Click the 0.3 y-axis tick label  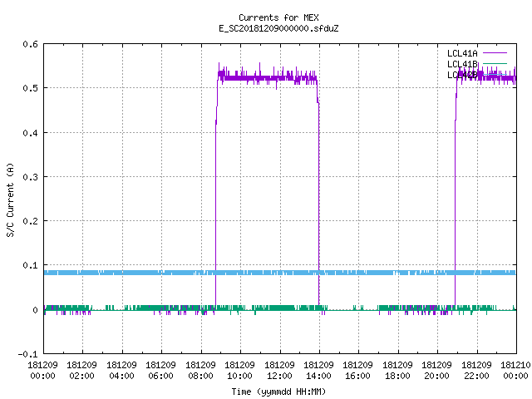(30, 177)
